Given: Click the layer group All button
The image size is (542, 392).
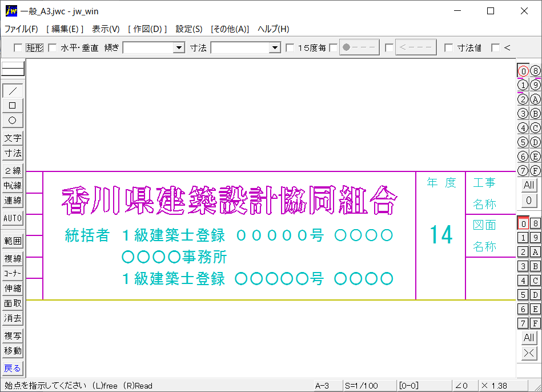Looking at the screenshot, I should [x=529, y=338].
